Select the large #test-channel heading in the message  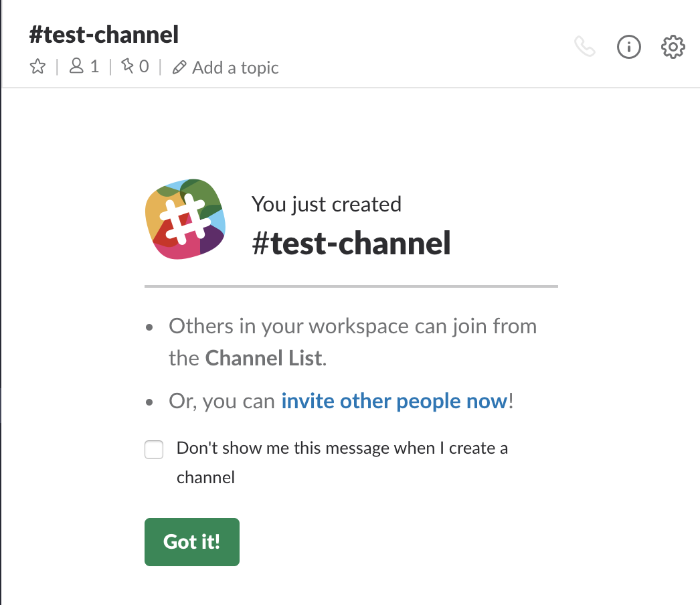[351, 243]
